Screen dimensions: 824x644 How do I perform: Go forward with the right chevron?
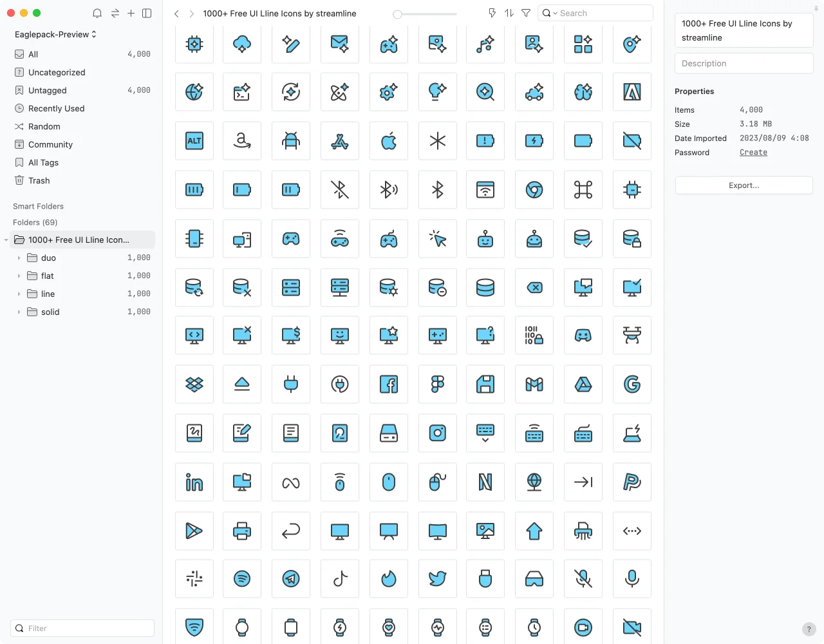(x=191, y=14)
